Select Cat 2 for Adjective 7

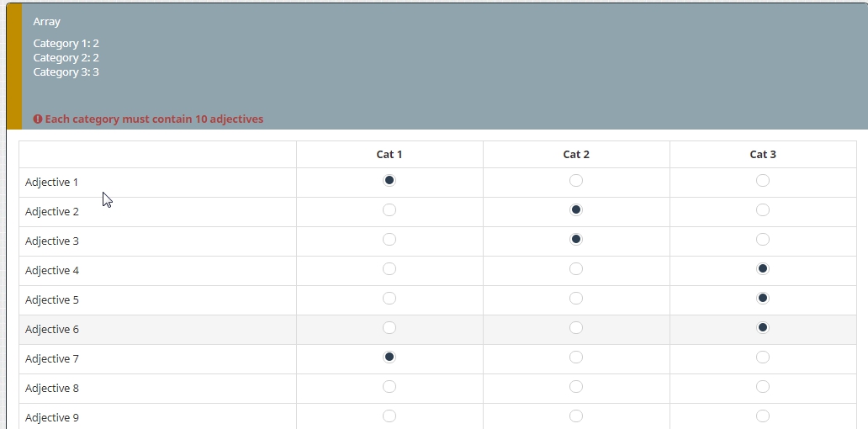click(576, 357)
